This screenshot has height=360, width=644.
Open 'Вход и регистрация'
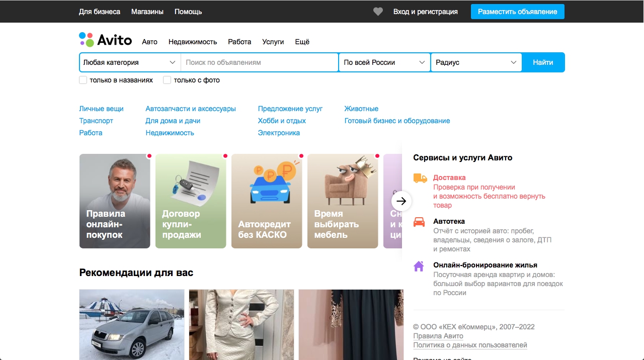click(426, 12)
